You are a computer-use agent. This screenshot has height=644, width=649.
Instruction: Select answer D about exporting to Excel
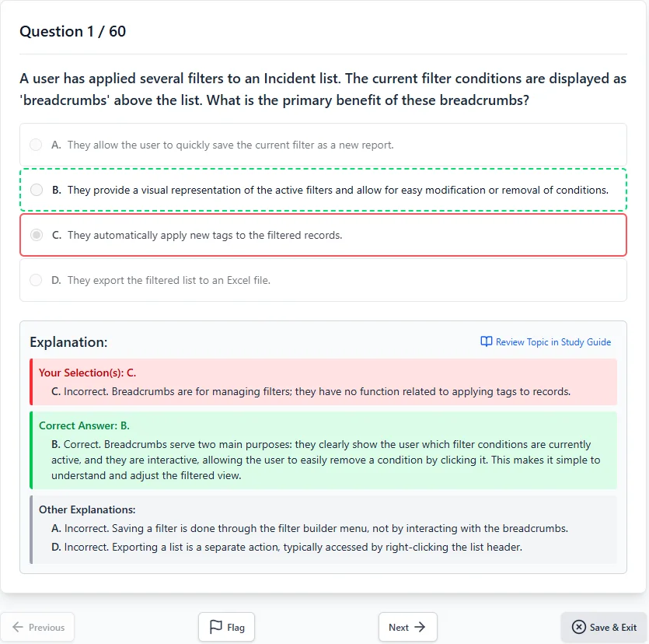click(x=323, y=280)
